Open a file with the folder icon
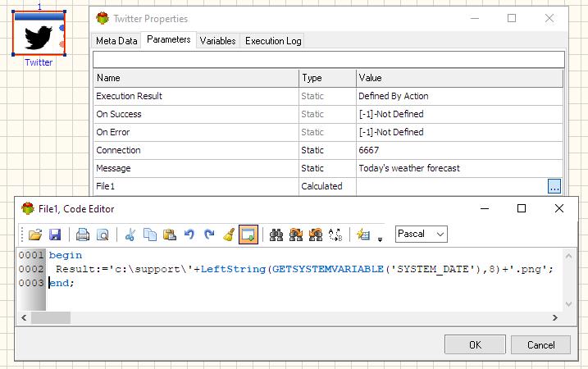 point(35,235)
